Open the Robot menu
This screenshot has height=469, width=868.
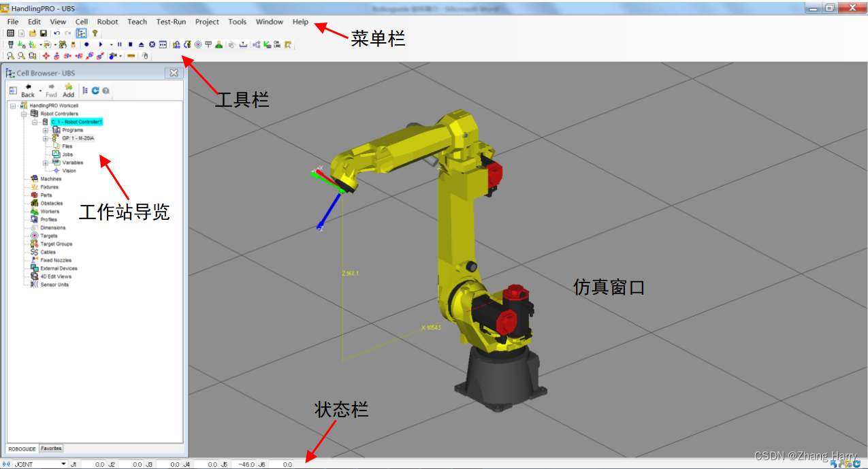pyautogui.click(x=108, y=22)
